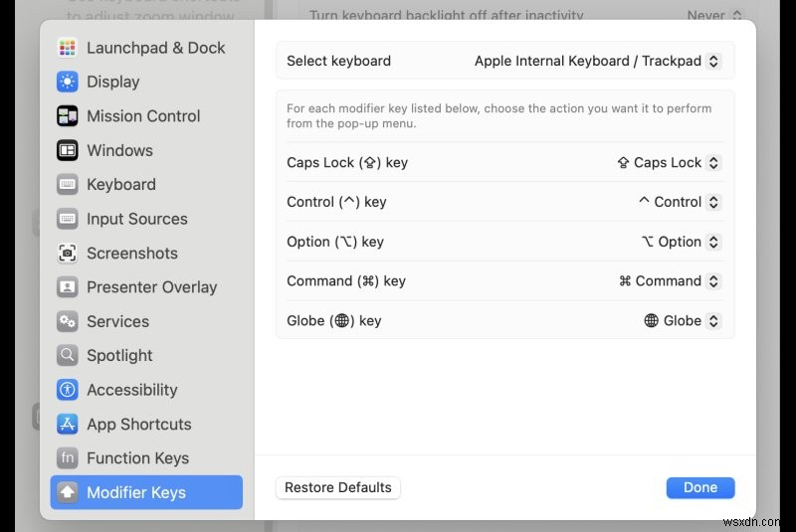Open Screenshots via its camera icon

(67, 253)
